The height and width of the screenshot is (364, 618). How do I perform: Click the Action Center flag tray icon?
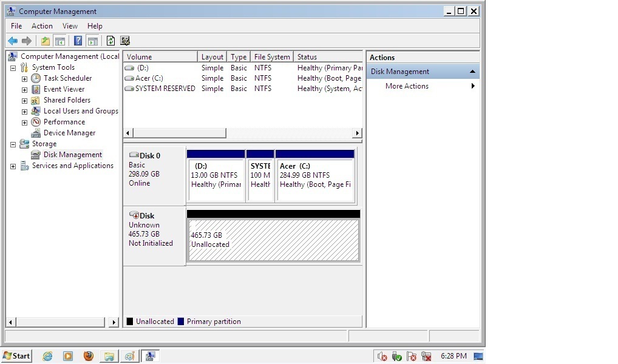[x=412, y=357]
